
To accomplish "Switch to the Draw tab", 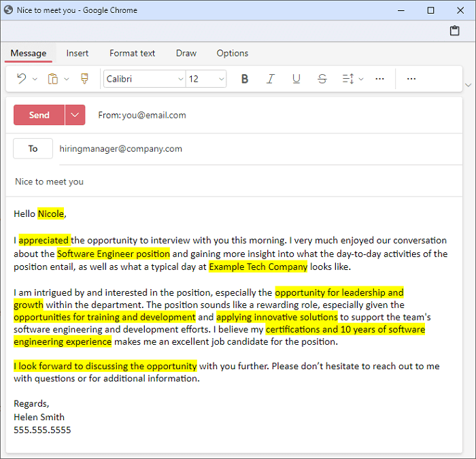I will (186, 53).
